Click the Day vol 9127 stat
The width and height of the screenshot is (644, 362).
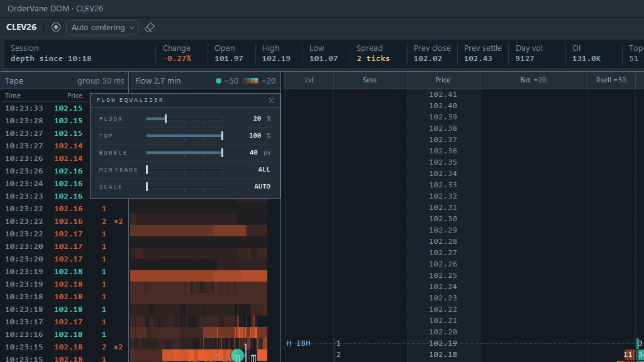(529, 53)
